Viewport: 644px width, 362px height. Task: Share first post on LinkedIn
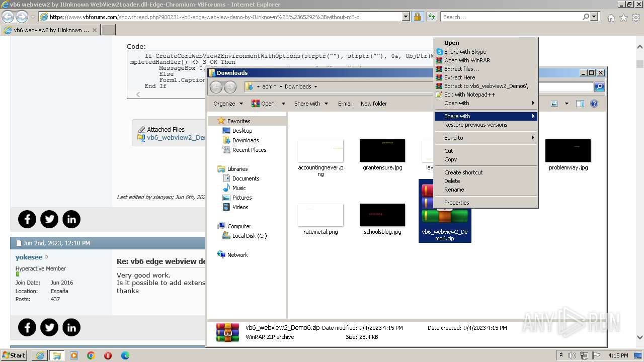(x=71, y=219)
